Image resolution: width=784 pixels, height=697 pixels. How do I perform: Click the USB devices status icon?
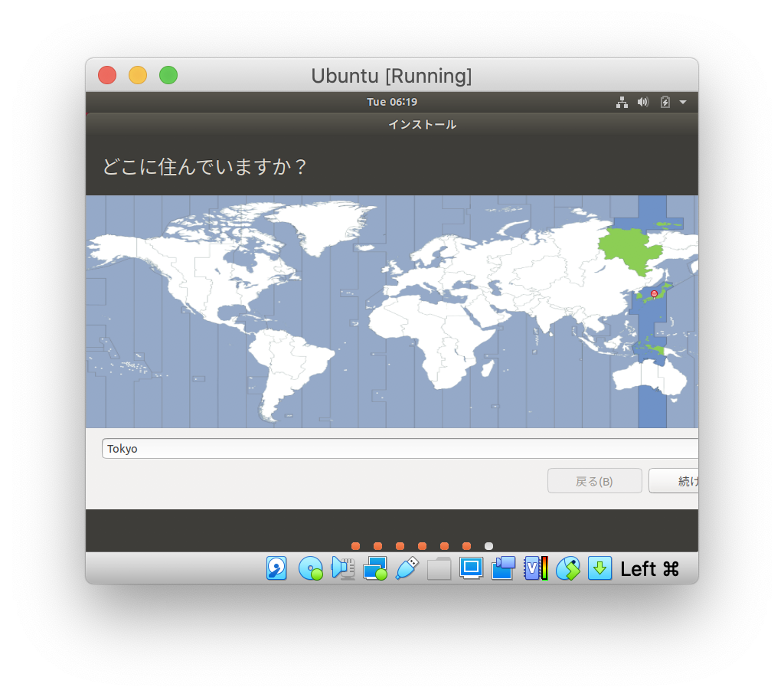point(407,568)
